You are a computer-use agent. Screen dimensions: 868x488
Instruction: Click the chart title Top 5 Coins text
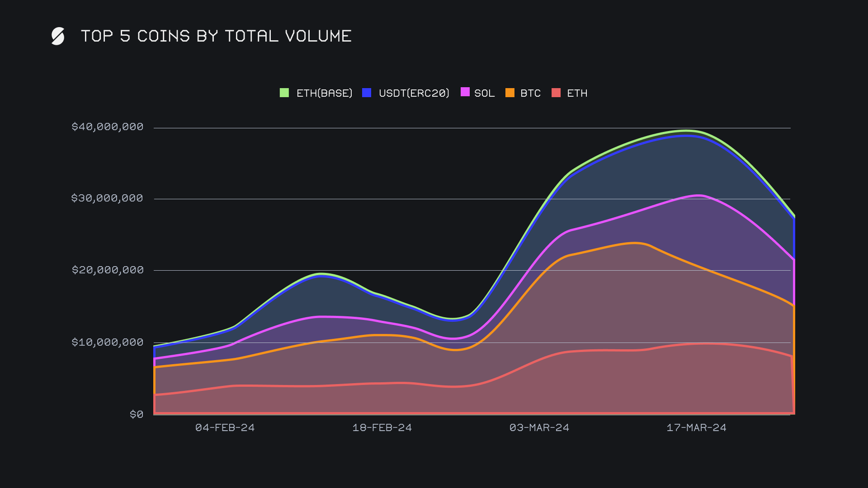click(216, 36)
